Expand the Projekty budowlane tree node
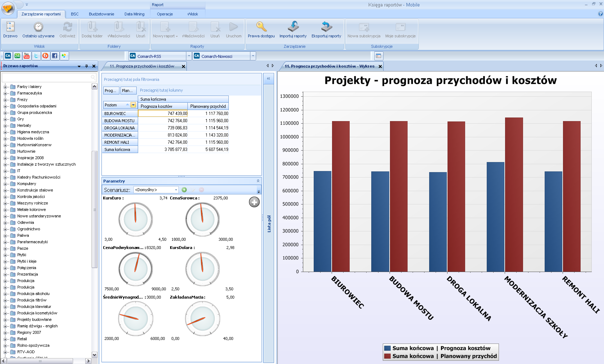This screenshot has width=604, height=364. point(5,319)
